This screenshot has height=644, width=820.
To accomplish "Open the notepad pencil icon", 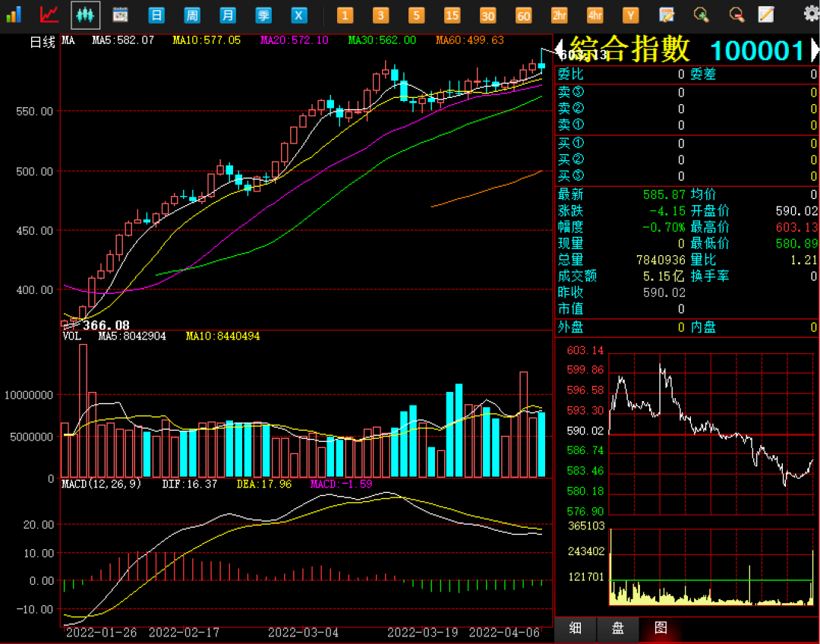I will tap(766, 14).
